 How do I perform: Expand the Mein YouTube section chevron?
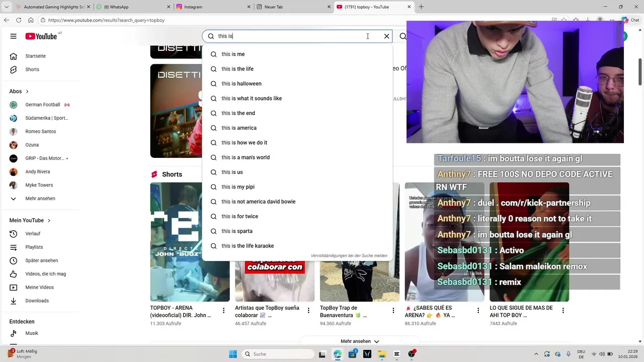coord(49,220)
